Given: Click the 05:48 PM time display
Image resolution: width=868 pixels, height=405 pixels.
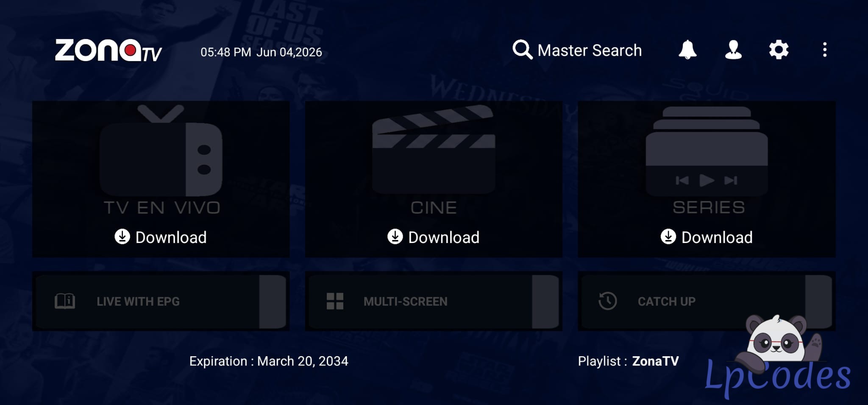Looking at the screenshot, I should point(225,52).
